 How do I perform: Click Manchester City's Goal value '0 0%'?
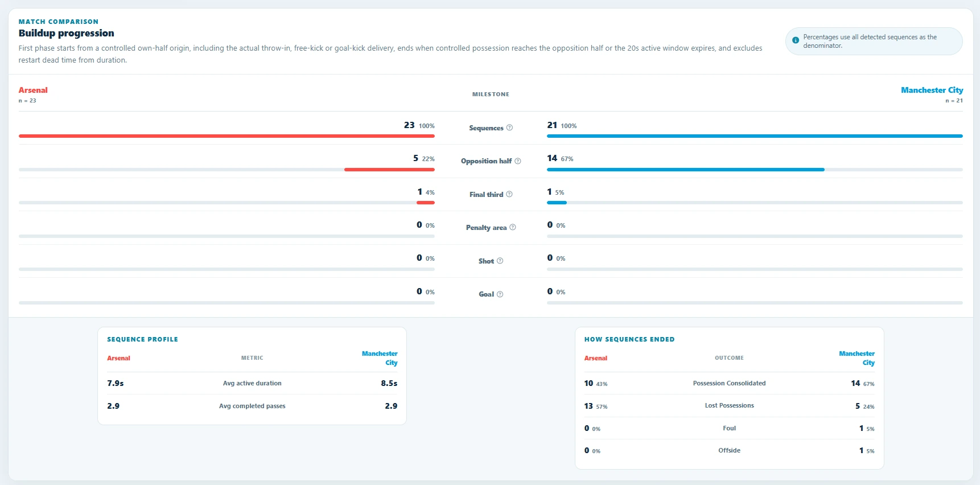pos(557,291)
